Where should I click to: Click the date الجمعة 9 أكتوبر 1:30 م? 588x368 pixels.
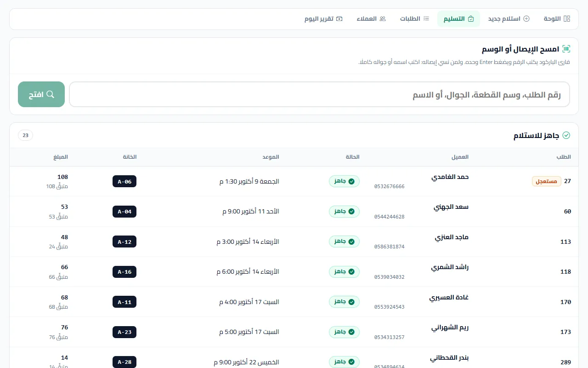coord(249,181)
